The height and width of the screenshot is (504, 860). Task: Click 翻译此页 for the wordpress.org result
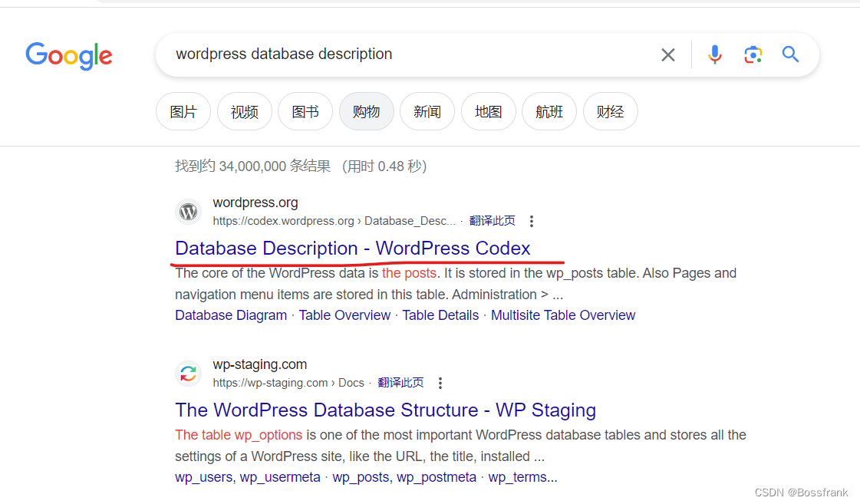492,221
